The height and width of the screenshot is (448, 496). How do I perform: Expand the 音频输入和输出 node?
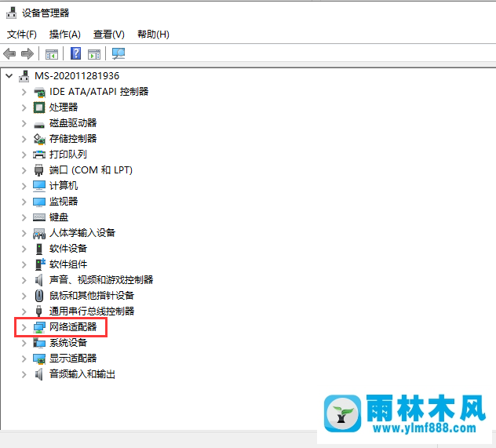click(x=24, y=374)
